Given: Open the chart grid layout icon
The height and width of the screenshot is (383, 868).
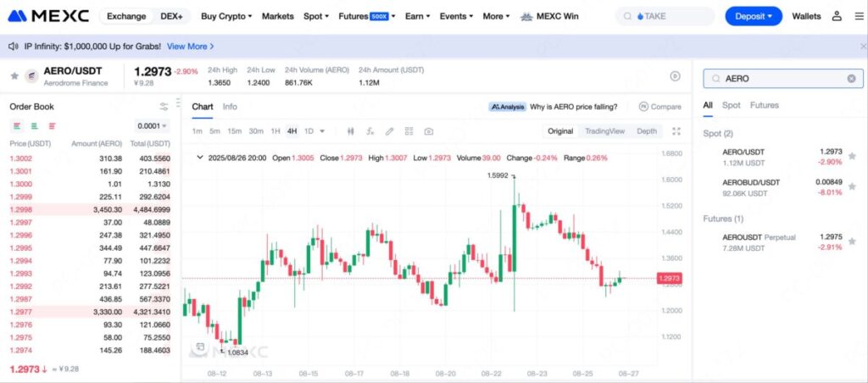Looking at the screenshot, I should [409, 131].
